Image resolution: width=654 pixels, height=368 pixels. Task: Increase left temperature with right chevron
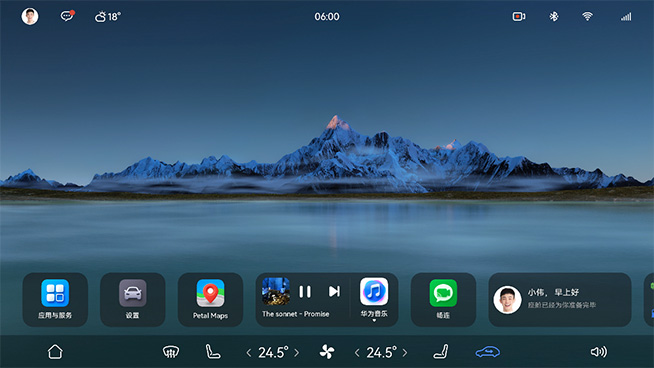click(297, 353)
